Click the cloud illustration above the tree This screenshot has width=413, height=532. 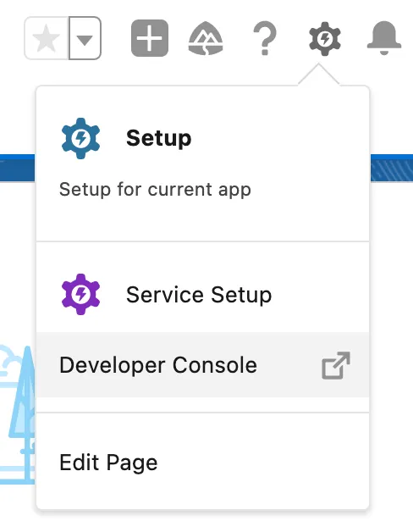pos(8,360)
